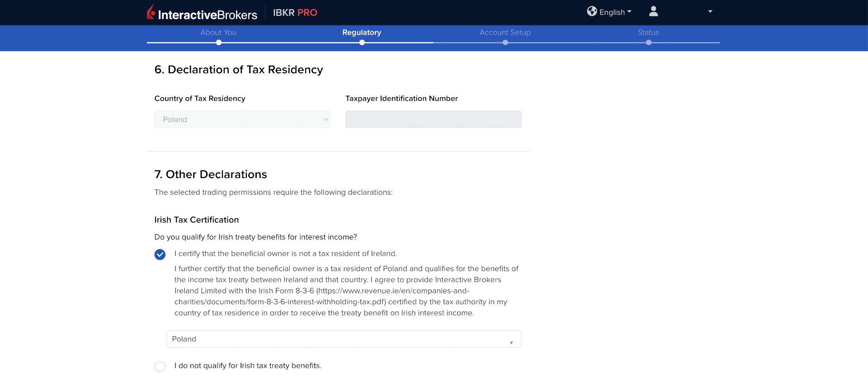
Task: Click the Taxpayer Identification Number field
Action: tap(433, 119)
